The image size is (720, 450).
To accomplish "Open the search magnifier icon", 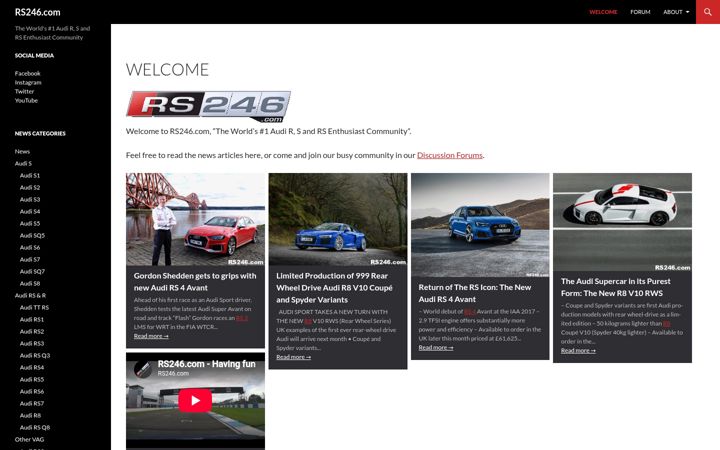I will pos(708,12).
